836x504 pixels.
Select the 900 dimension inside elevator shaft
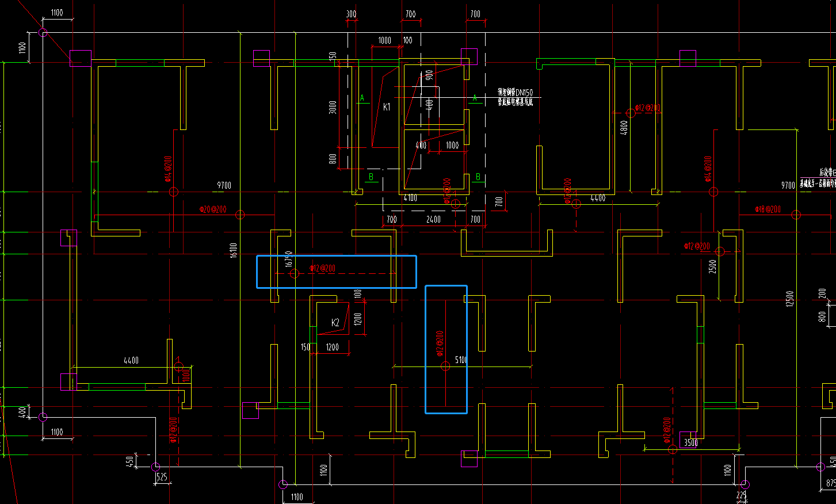point(429,75)
